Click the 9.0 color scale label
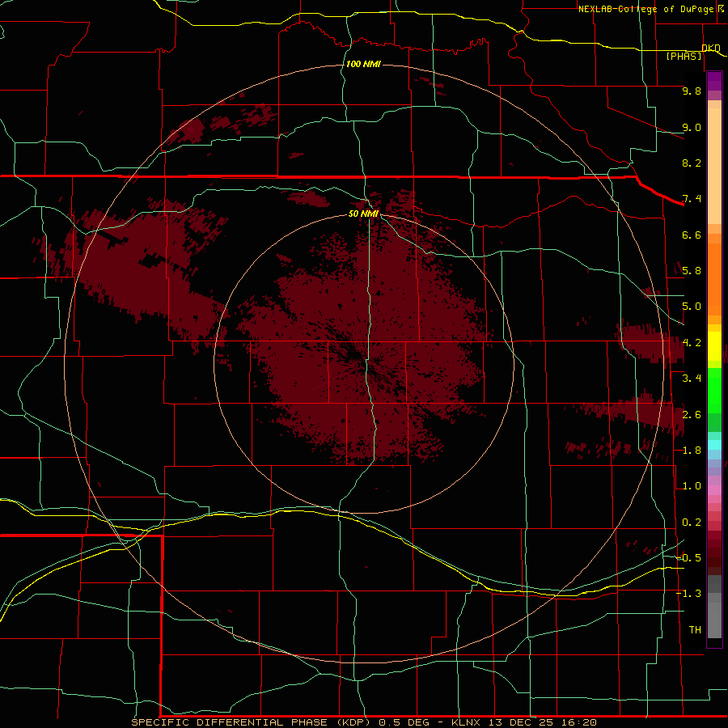 (x=692, y=127)
